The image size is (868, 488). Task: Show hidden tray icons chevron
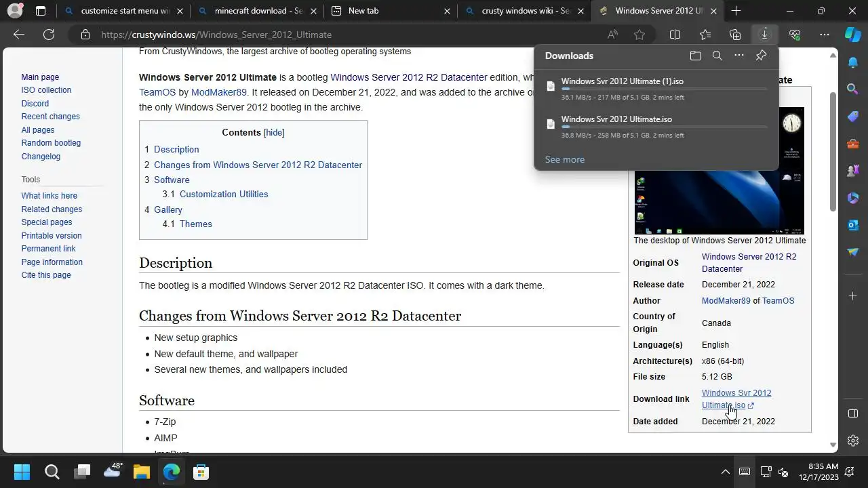tap(725, 472)
